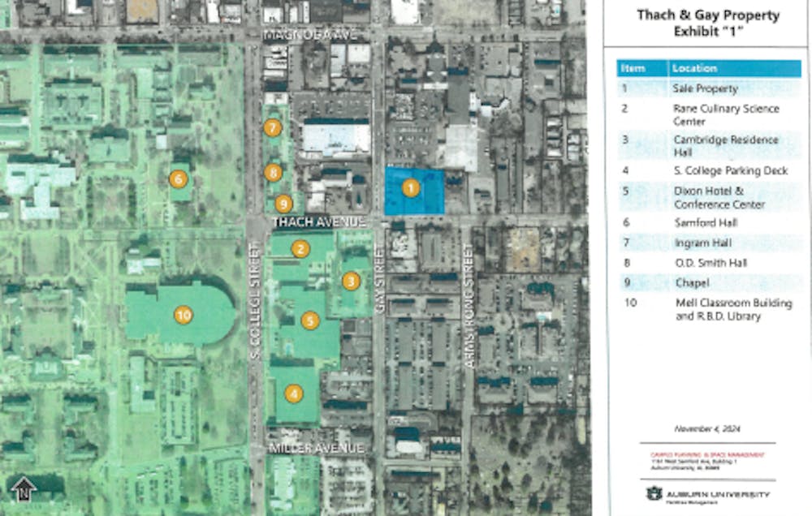Click the orange marker numbered 3
This screenshot has height=516, width=812.
351,282
